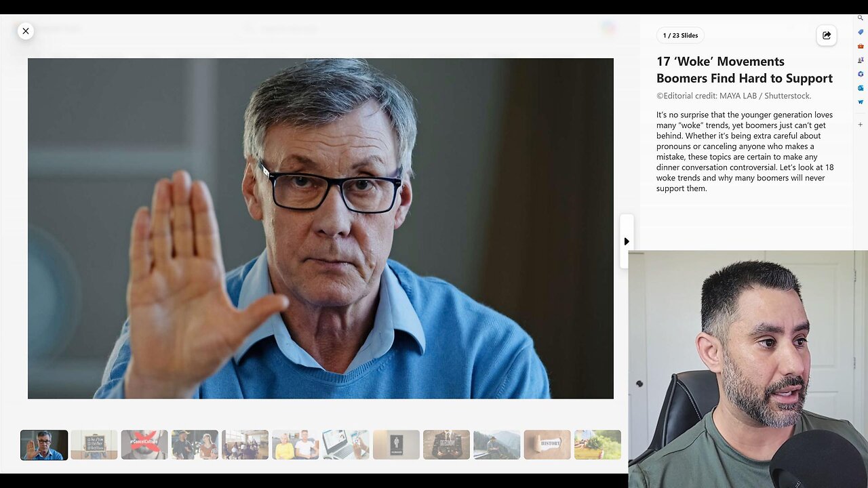This screenshot has width=868, height=488.
Task: Select the mountain hiker thumbnail
Action: coord(496,445)
